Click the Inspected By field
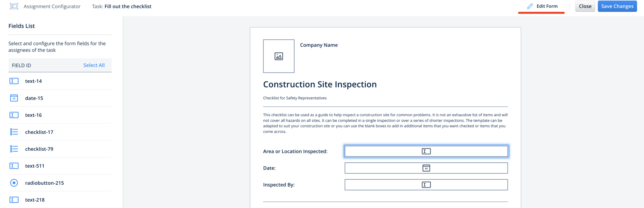This screenshot has width=644, height=208. click(426, 185)
